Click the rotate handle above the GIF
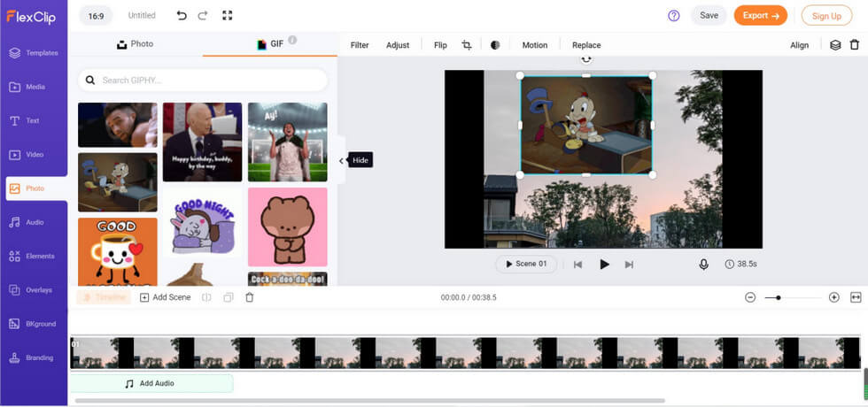This screenshot has height=407, width=868. tap(586, 58)
